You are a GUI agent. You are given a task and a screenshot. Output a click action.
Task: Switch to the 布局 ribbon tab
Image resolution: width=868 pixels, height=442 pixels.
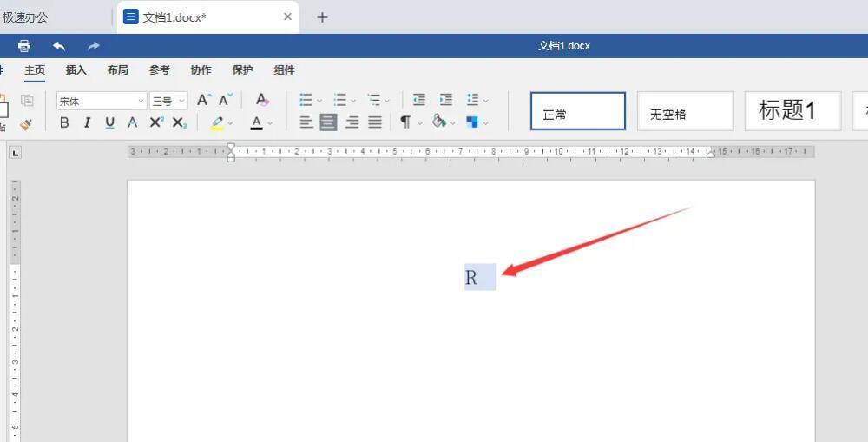pos(117,70)
